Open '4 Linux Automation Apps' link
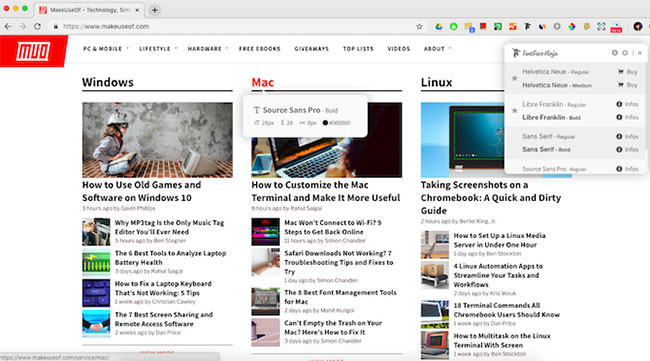Screen dimensions: 650x361 pyautogui.click(x=498, y=275)
